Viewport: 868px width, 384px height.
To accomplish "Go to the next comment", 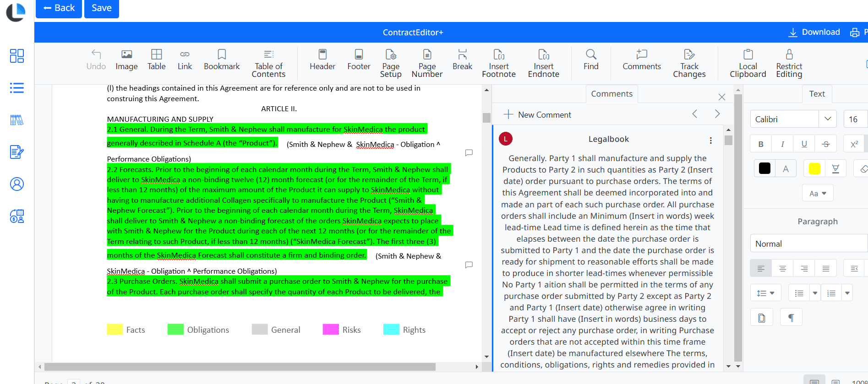I will pyautogui.click(x=717, y=114).
